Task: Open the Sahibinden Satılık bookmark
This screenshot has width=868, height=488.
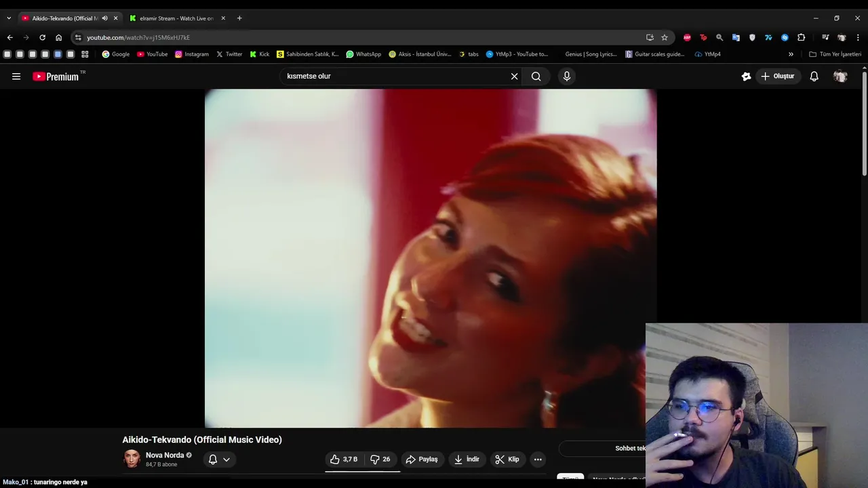Action: pyautogui.click(x=308, y=54)
